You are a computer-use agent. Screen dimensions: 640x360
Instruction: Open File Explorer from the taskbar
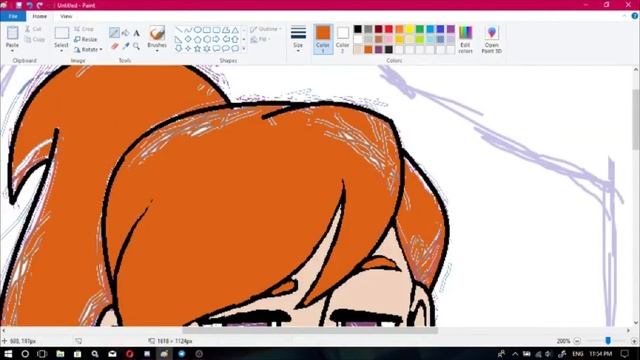(x=60, y=353)
